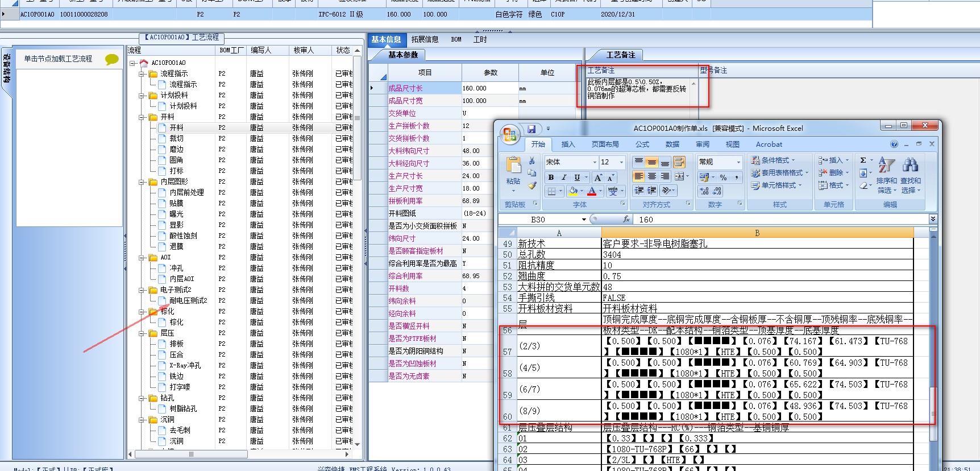Image resolution: width=980 pixels, height=471 pixels.
Task: Open the Name Box dropdown arrow
Action: pos(584,220)
